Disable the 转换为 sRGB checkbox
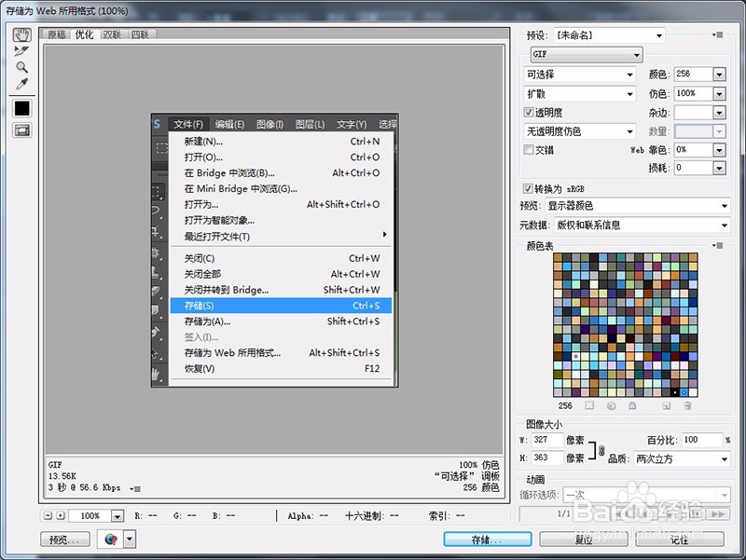 pos(529,186)
